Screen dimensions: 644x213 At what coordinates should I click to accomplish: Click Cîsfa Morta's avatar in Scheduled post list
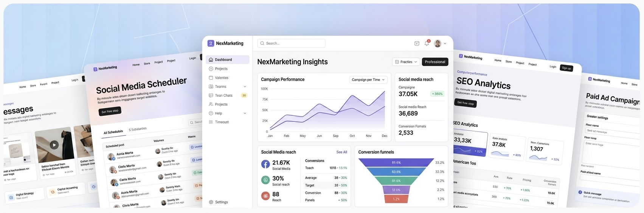coord(113,169)
